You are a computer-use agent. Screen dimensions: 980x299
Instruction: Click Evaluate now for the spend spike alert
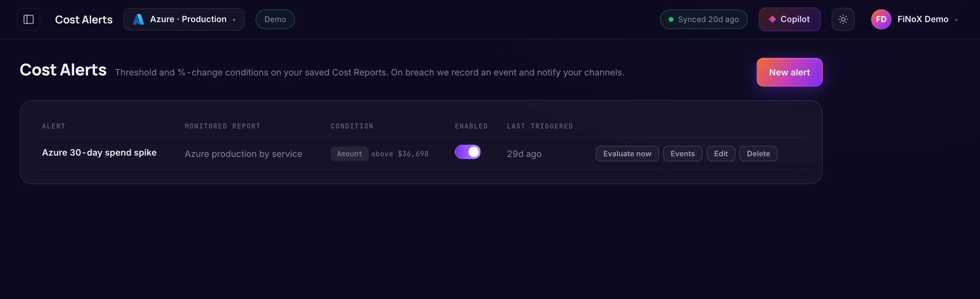(627, 154)
